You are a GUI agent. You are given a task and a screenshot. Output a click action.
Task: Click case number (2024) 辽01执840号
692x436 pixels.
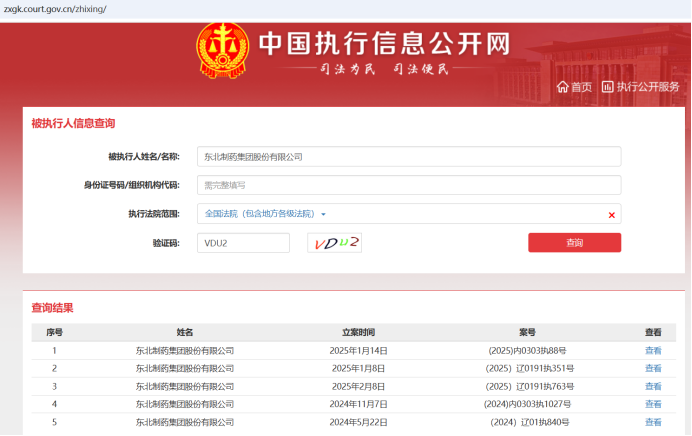coord(530,422)
